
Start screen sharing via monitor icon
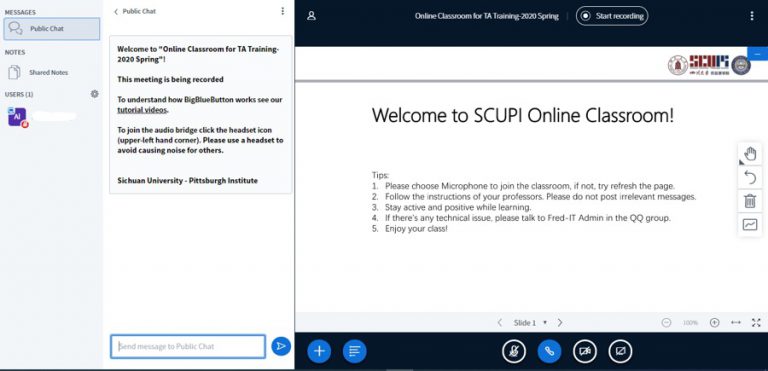[620, 351]
